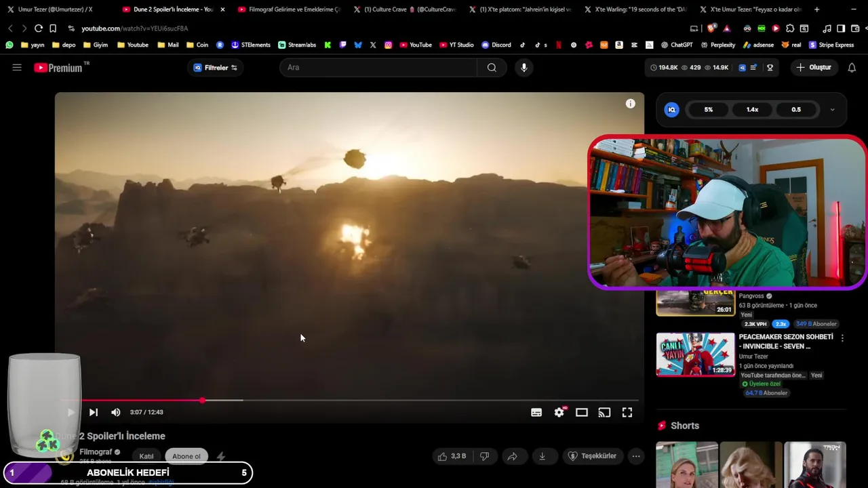Screen dimensions: 868x488
Task: Open the Stripe Express bookmark
Action: coord(831,45)
